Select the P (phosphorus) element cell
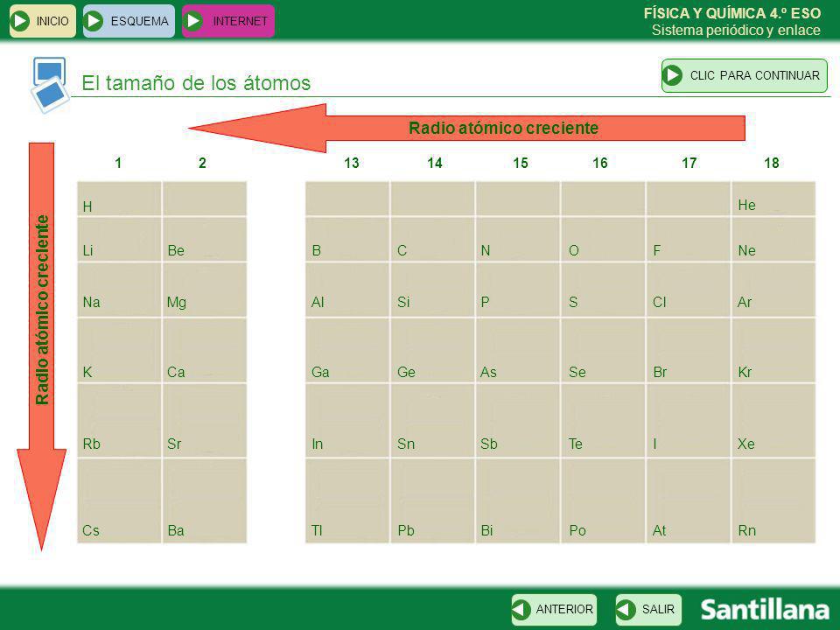The width and height of the screenshot is (840, 630). click(x=518, y=290)
